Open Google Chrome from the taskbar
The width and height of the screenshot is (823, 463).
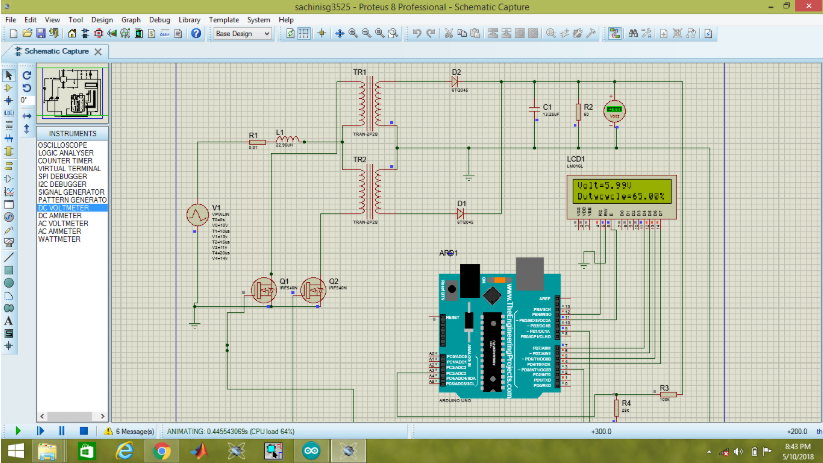pyautogui.click(x=162, y=451)
